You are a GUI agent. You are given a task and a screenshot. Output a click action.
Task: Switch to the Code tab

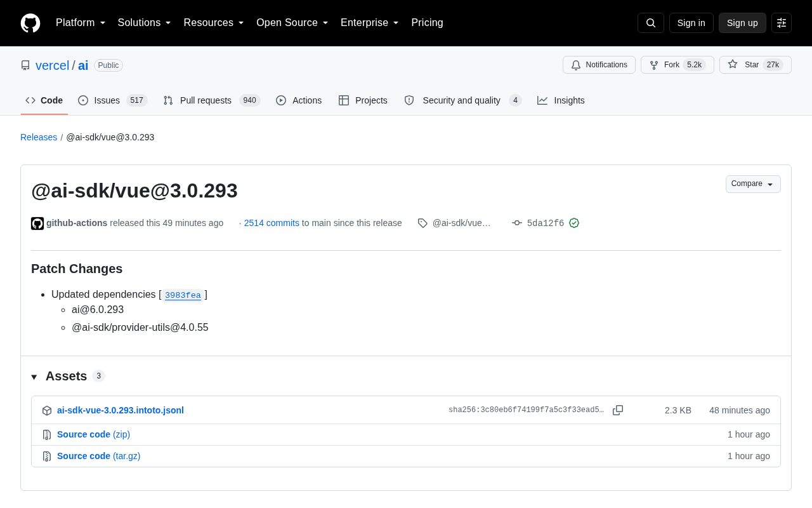point(44,100)
